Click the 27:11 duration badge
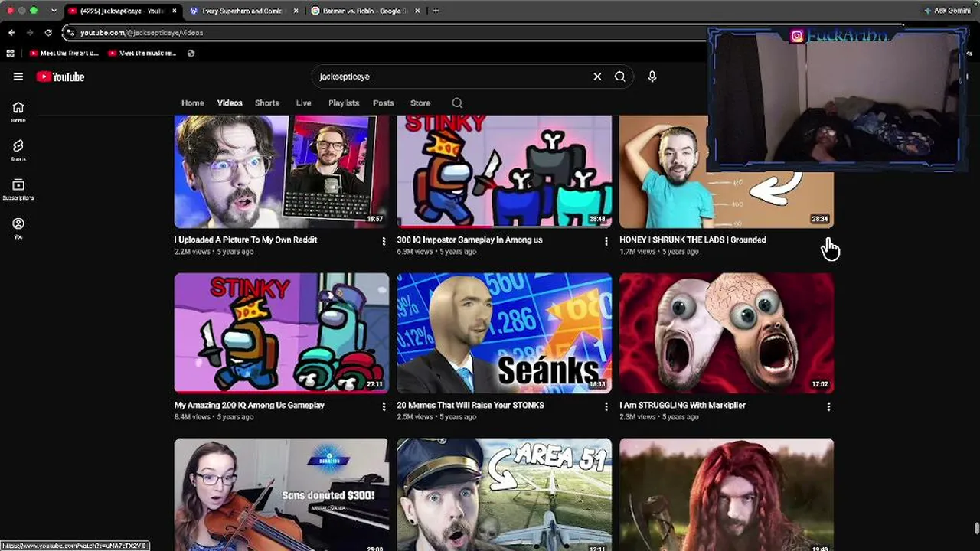 coord(375,384)
